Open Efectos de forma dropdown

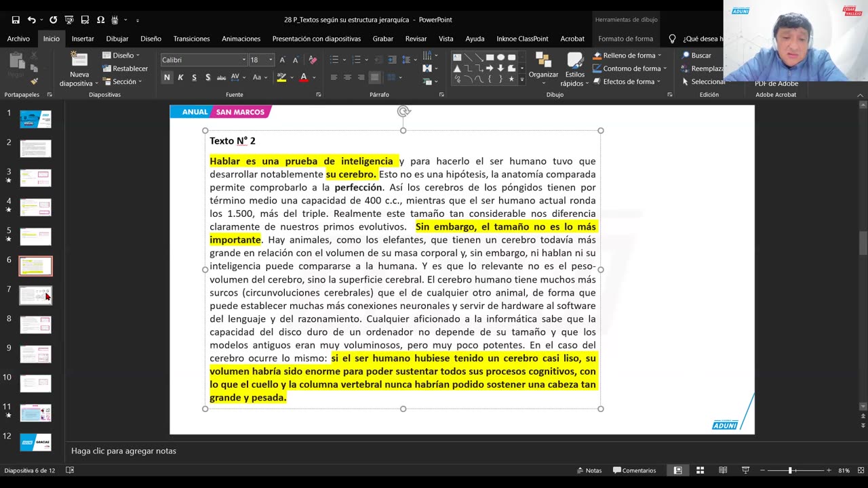coord(627,81)
